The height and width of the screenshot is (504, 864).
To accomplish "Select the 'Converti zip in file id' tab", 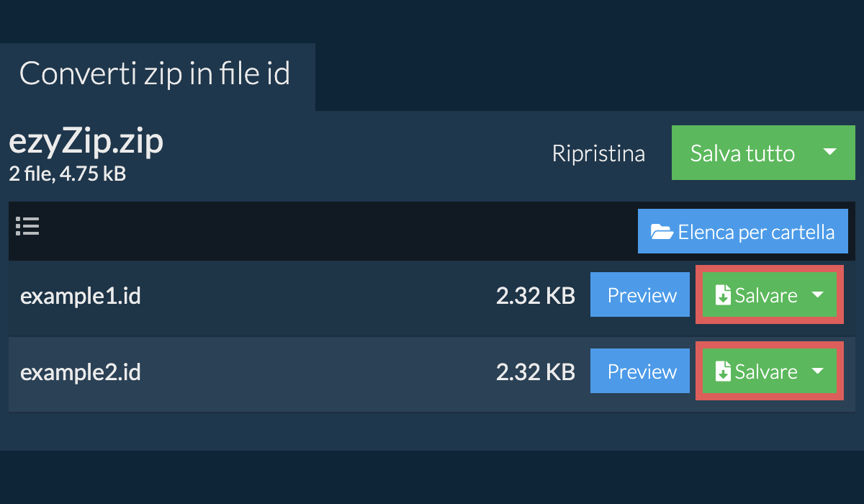I will point(155,74).
